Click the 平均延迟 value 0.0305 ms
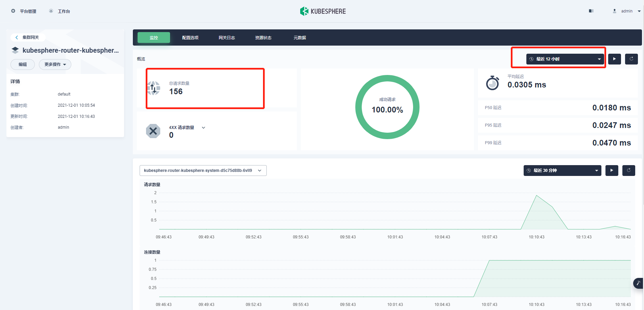Image resolution: width=644 pixels, height=310 pixels. [527, 85]
